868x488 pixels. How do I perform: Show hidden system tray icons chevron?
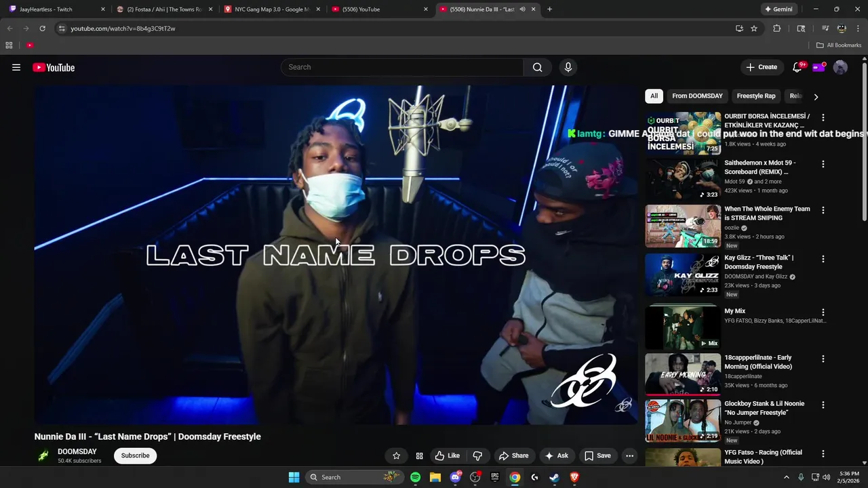(787, 477)
